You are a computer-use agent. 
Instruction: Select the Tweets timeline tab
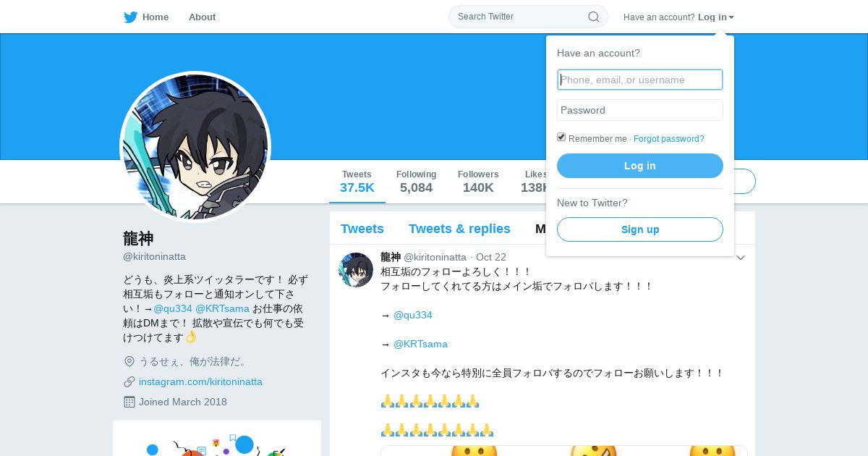tap(362, 229)
